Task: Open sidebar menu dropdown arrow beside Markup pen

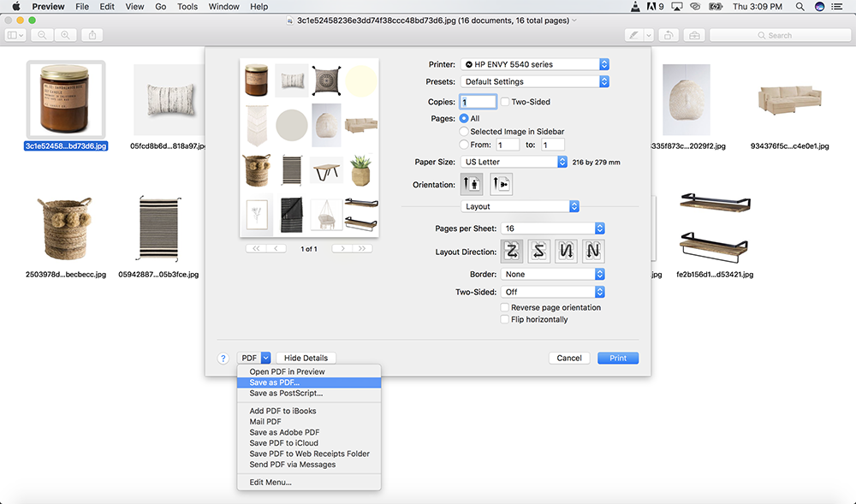Action: click(x=649, y=35)
